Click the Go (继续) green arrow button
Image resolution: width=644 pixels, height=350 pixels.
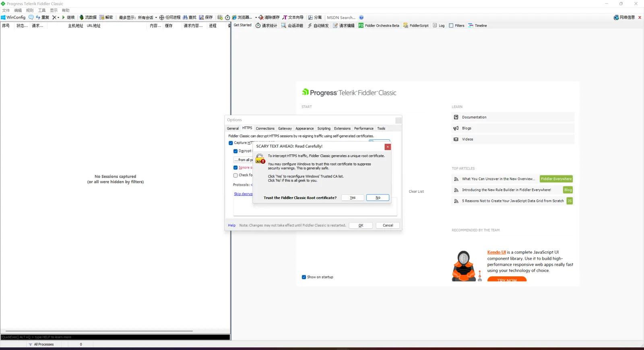68,17
